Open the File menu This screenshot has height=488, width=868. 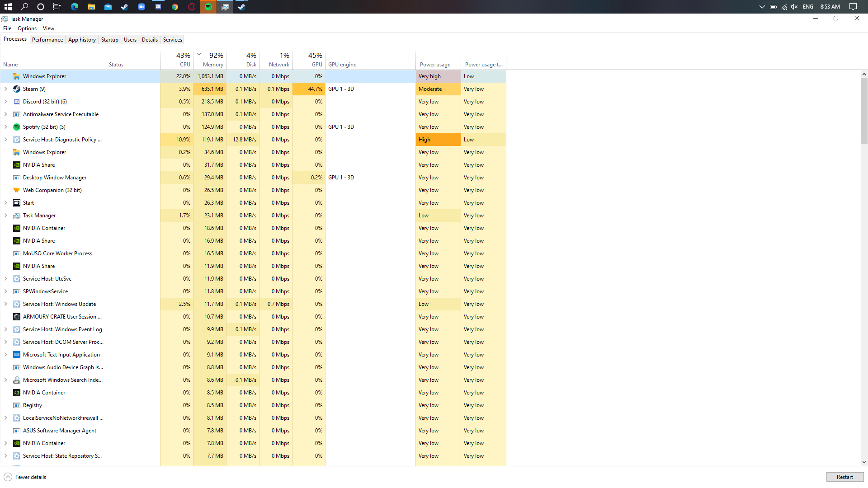tap(7, 28)
